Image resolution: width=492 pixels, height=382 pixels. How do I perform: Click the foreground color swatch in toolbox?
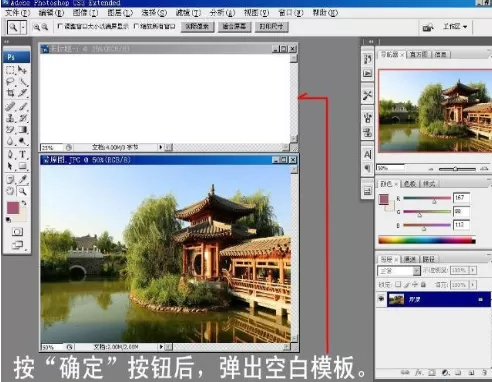tap(13, 207)
